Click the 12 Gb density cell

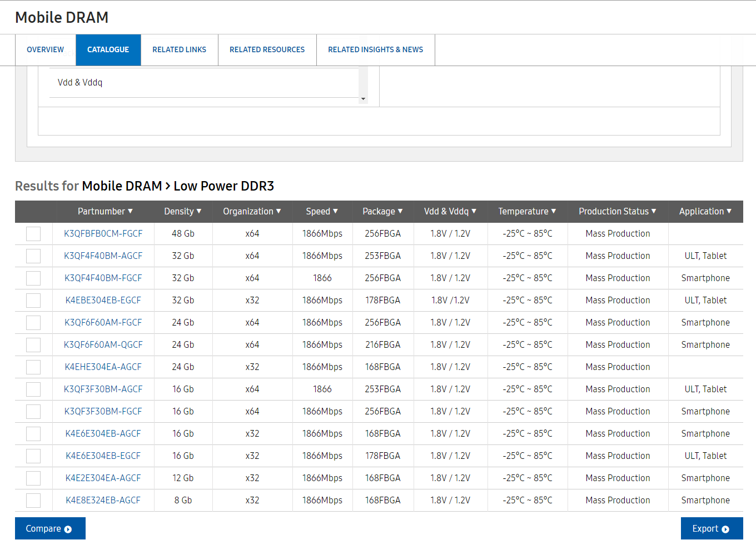(x=183, y=478)
